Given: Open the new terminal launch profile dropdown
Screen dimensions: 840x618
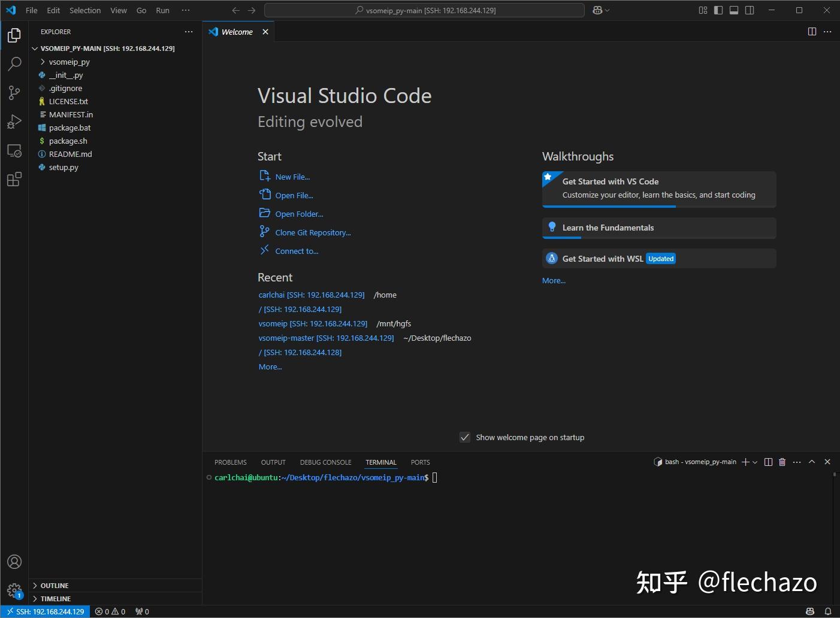Looking at the screenshot, I should pos(755,462).
